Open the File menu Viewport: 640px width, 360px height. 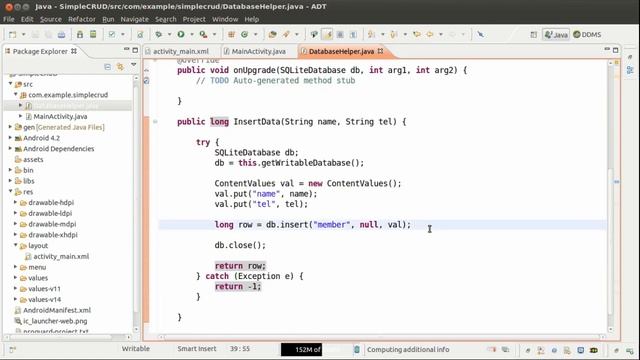point(9,19)
